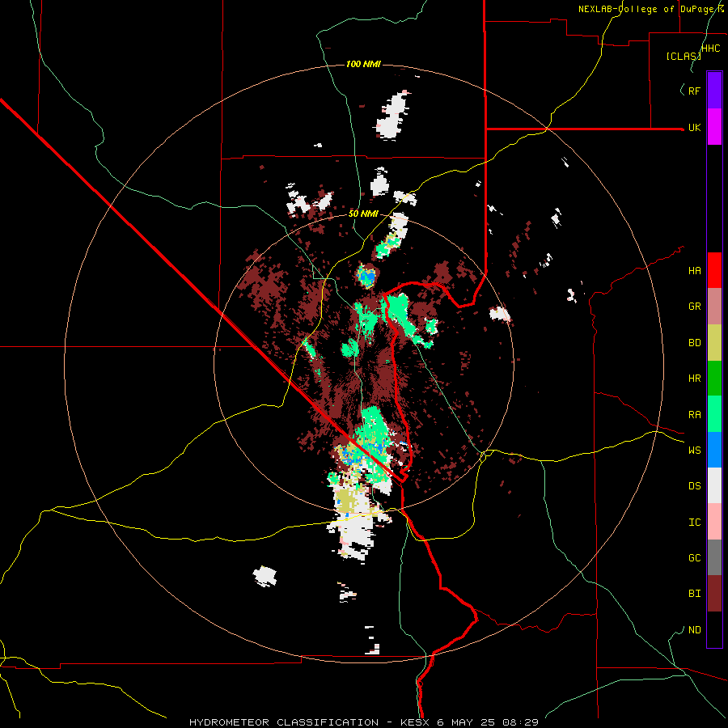Viewport: 728px width, 728px height.
Task: Click the 100 NMI range ring label
Action: point(363,64)
